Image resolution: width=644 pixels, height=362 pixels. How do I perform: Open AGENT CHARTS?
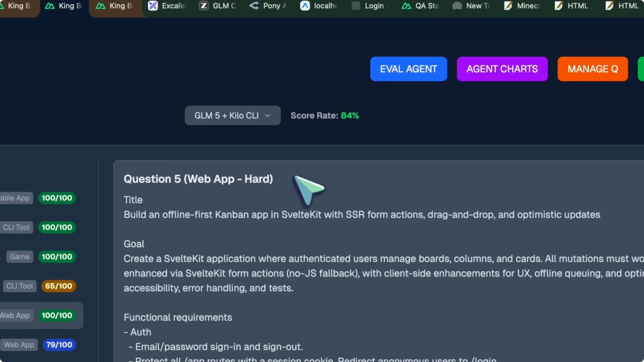tap(502, 69)
